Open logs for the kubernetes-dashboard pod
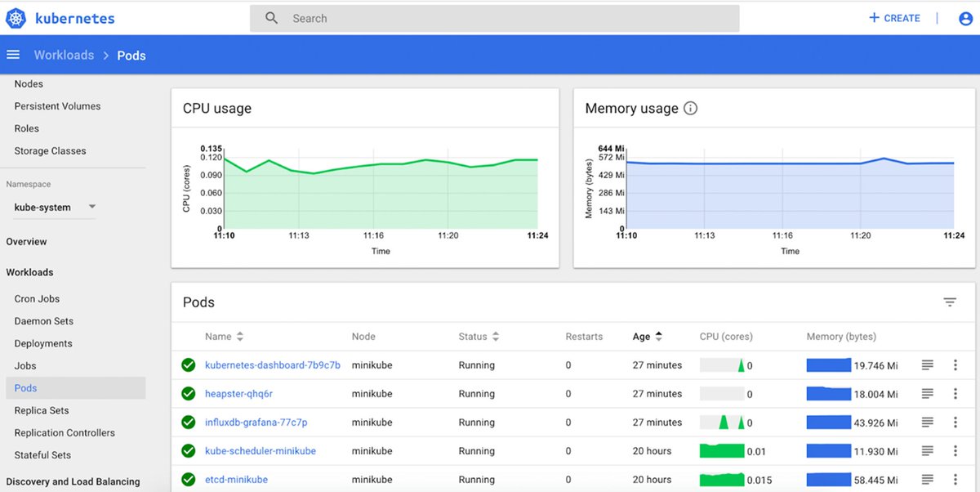This screenshot has width=980, height=492. 927,365
